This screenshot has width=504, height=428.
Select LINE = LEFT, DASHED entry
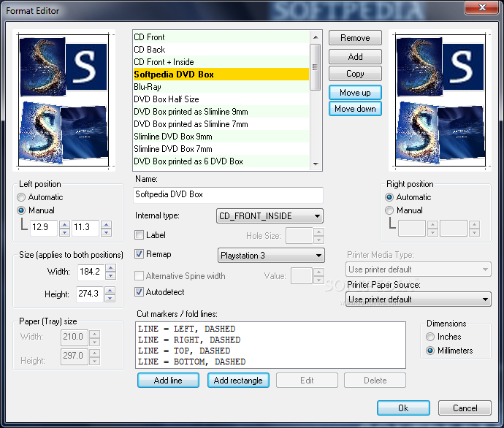pos(186,329)
